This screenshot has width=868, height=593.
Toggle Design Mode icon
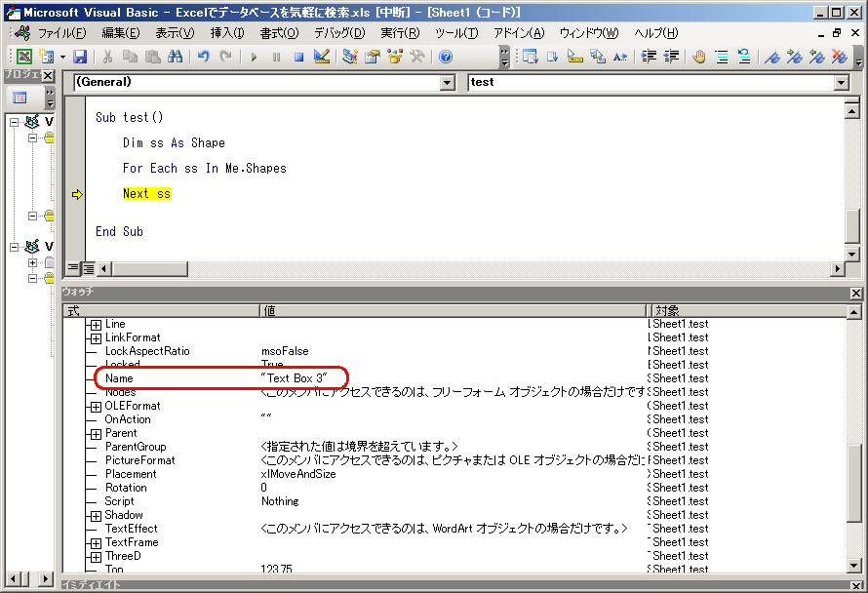coord(322,58)
